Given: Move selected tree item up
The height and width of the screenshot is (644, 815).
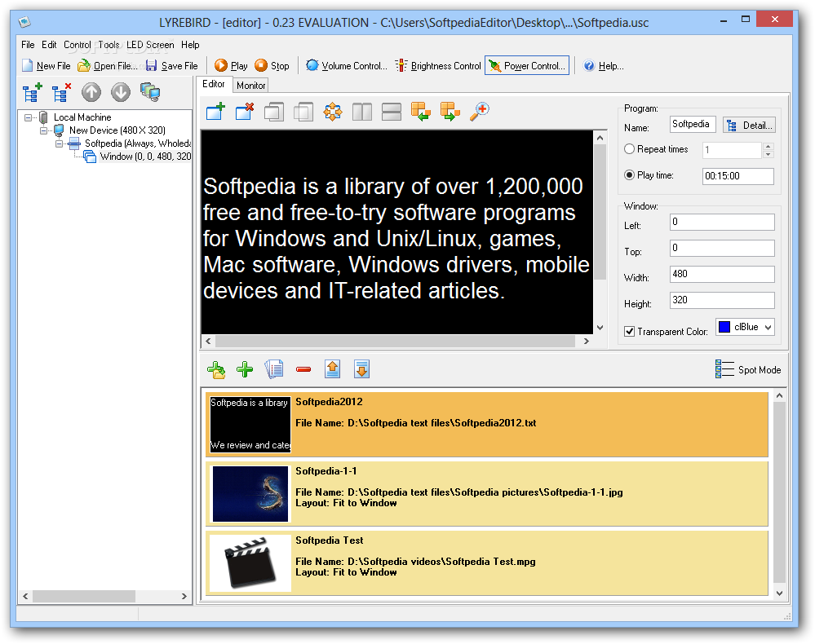Looking at the screenshot, I should coord(91,92).
